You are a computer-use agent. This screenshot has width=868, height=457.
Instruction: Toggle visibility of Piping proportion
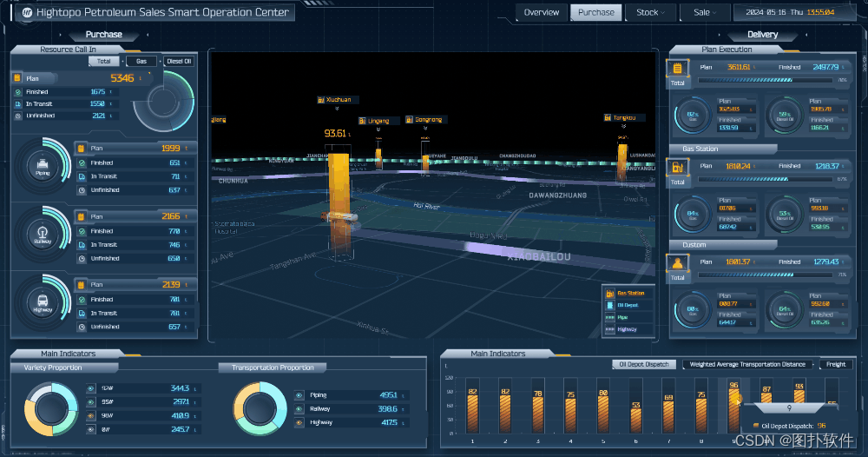[x=299, y=395]
